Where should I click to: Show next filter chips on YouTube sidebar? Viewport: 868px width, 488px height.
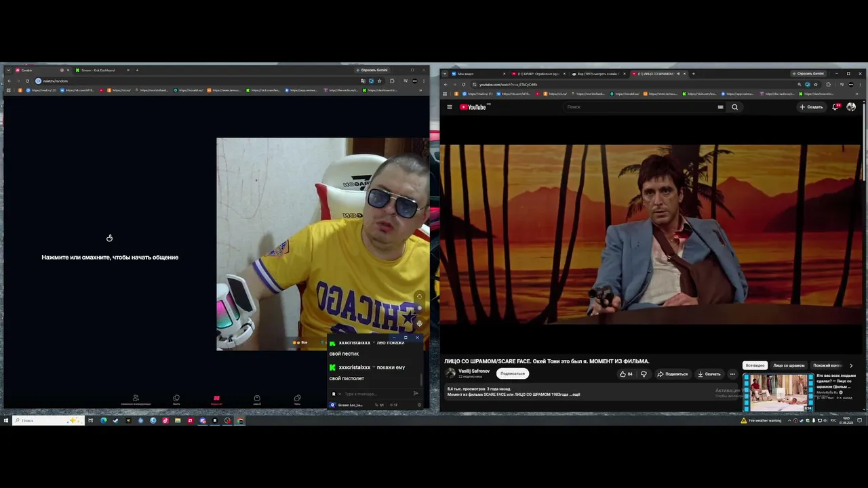[851, 365]
